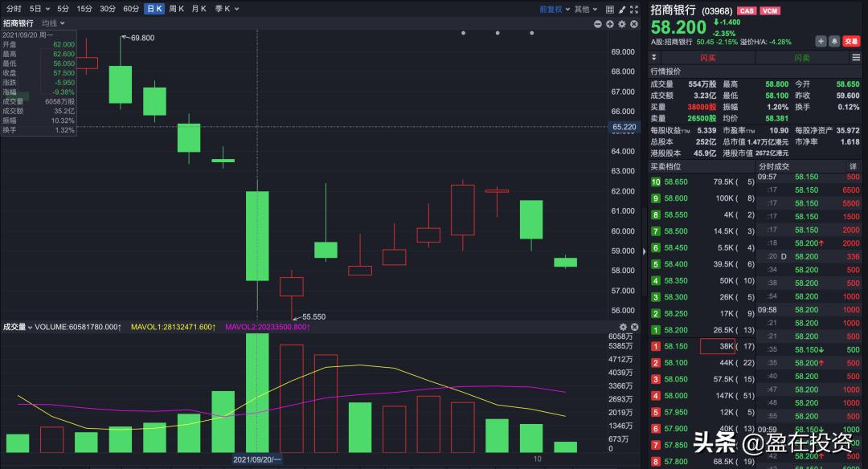The image size is (868, 469).
Task: Select ask price 58.500 in order book
Action: click(x=676, y=231)
